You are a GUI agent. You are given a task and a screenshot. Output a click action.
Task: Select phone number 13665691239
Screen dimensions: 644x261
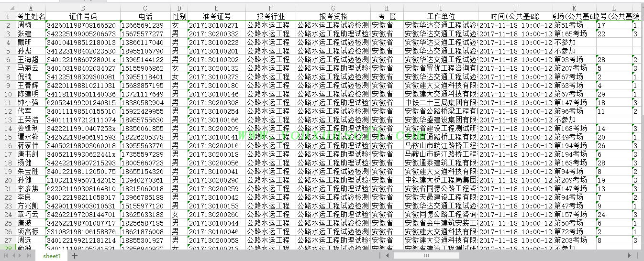pos(145,25)
